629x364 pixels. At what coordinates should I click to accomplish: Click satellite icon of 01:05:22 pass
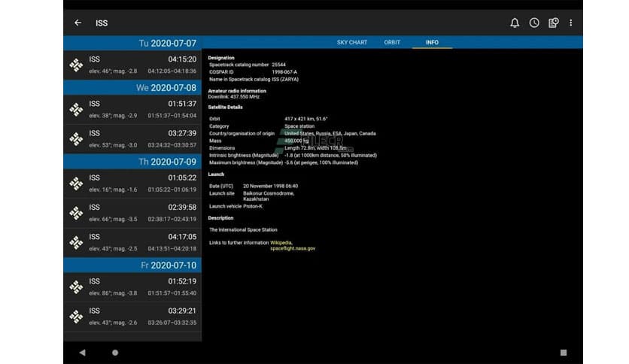click(76, 184)
